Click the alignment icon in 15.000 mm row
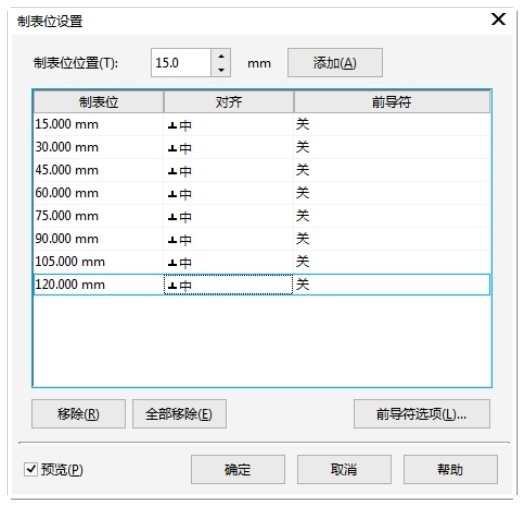Screen dimensions: 524x506 (x=172, y=126)
